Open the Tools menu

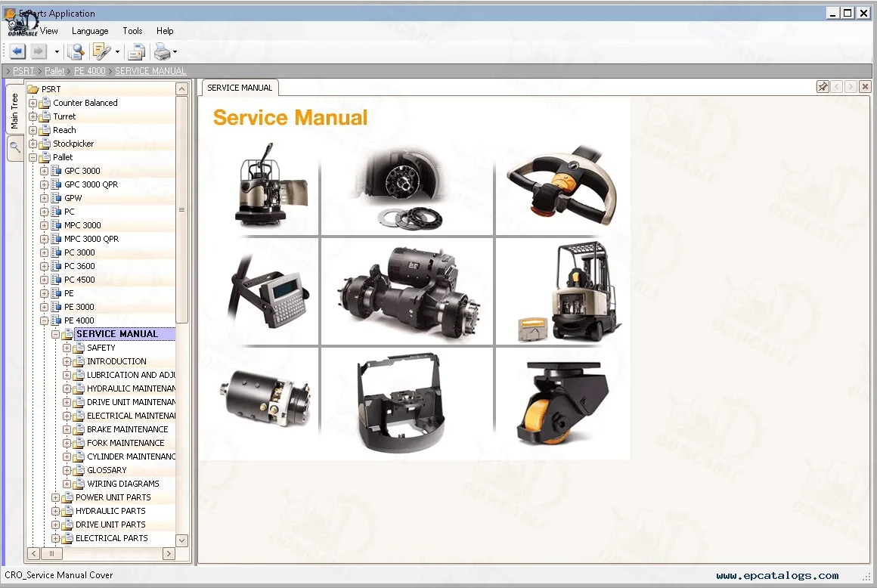point(132,31)
